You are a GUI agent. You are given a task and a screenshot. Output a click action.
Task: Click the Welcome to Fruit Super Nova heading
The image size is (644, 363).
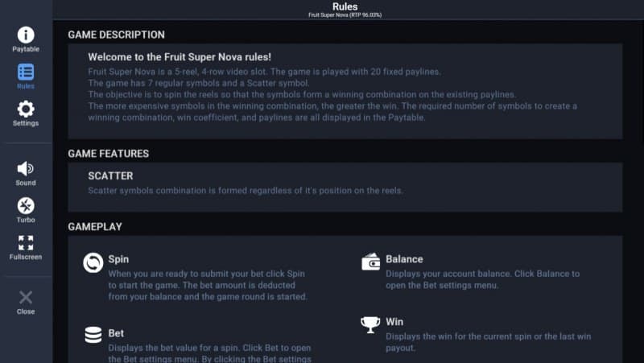point(179,57)
